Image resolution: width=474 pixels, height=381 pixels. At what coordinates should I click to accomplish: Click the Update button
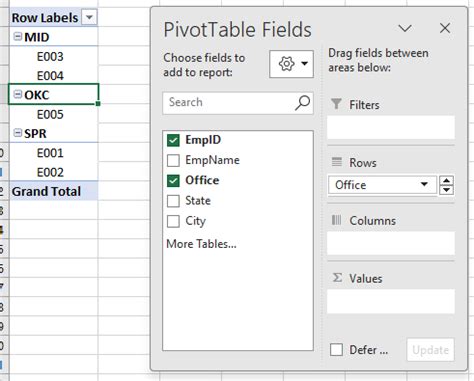click(x=430, y=350)
